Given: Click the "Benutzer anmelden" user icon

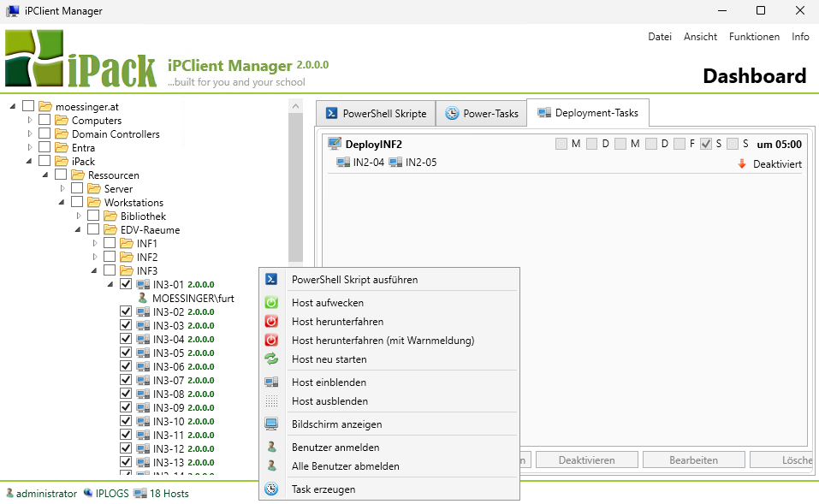Looking at the screenshot, I should [271, 446].
